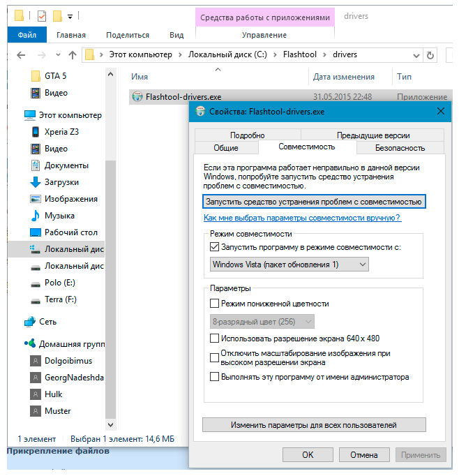Click the folder icon in the quick access toolbar
This screenshot has height=476, width=459.
[19, 15]
